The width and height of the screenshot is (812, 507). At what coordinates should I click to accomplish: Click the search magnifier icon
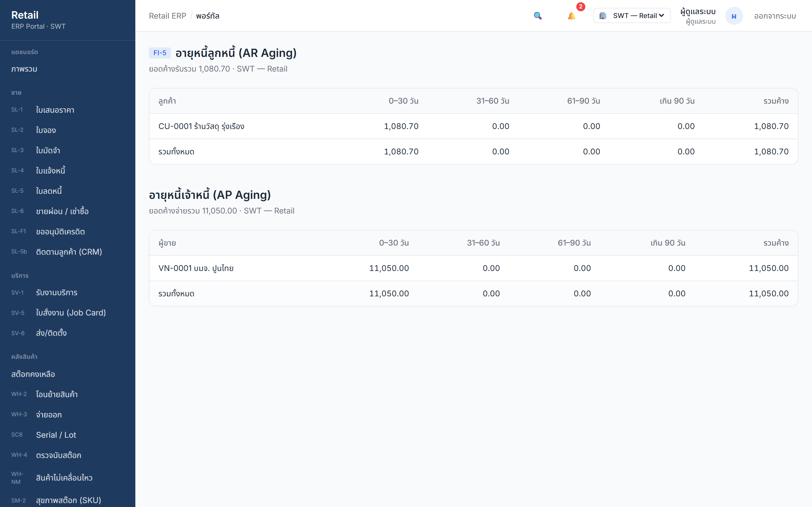click(538, 16)
